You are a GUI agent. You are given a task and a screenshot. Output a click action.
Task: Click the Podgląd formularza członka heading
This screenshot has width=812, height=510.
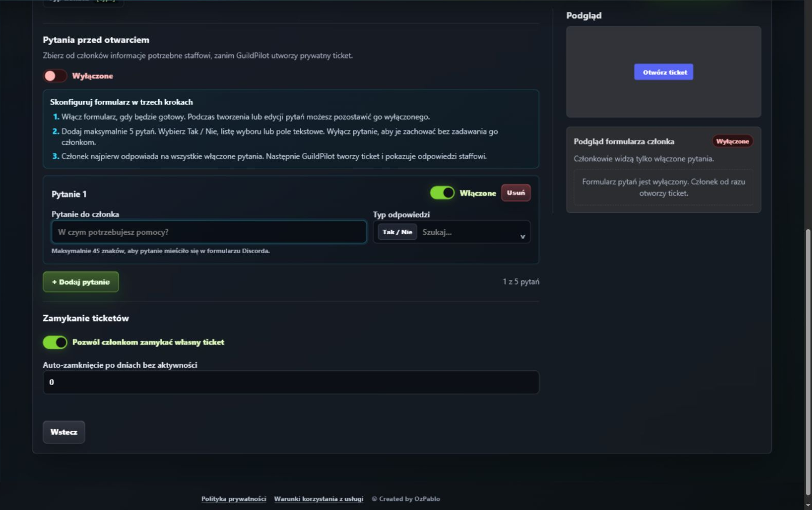(624, 141)
